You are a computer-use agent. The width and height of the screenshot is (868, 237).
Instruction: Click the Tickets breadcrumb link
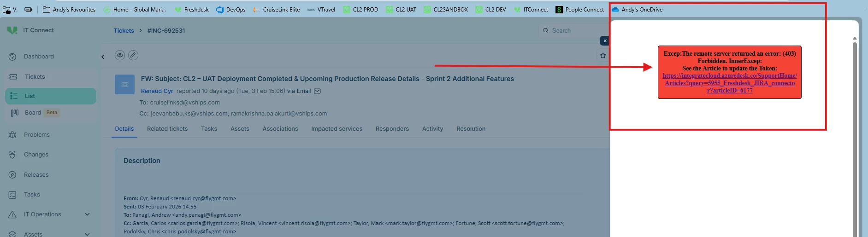coord(124,31)
